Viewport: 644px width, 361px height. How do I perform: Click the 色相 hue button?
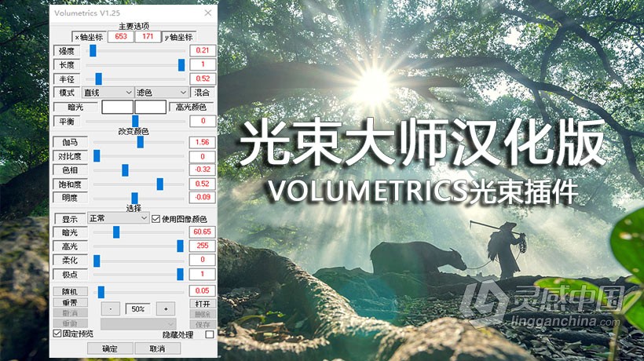click(x=70, y=170)
